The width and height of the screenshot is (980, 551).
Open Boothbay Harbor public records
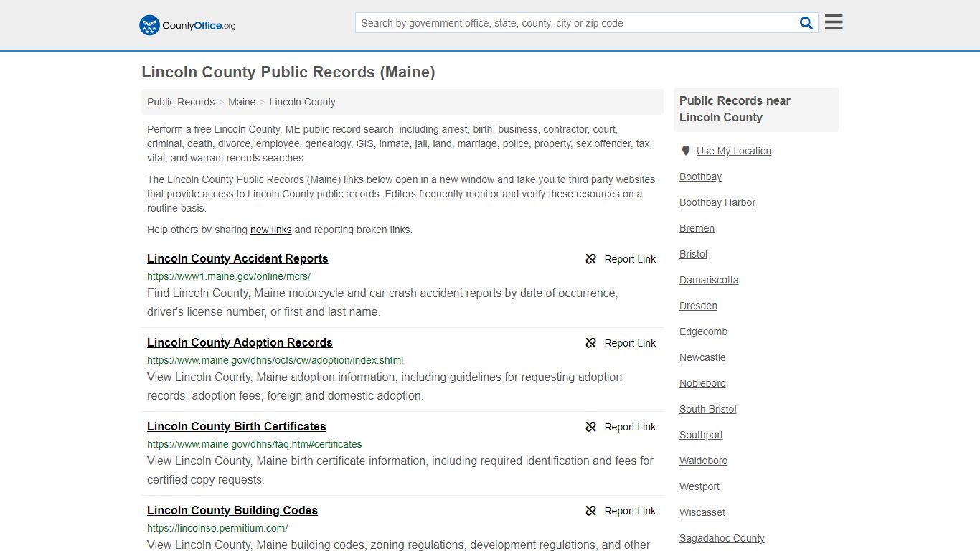717,202
